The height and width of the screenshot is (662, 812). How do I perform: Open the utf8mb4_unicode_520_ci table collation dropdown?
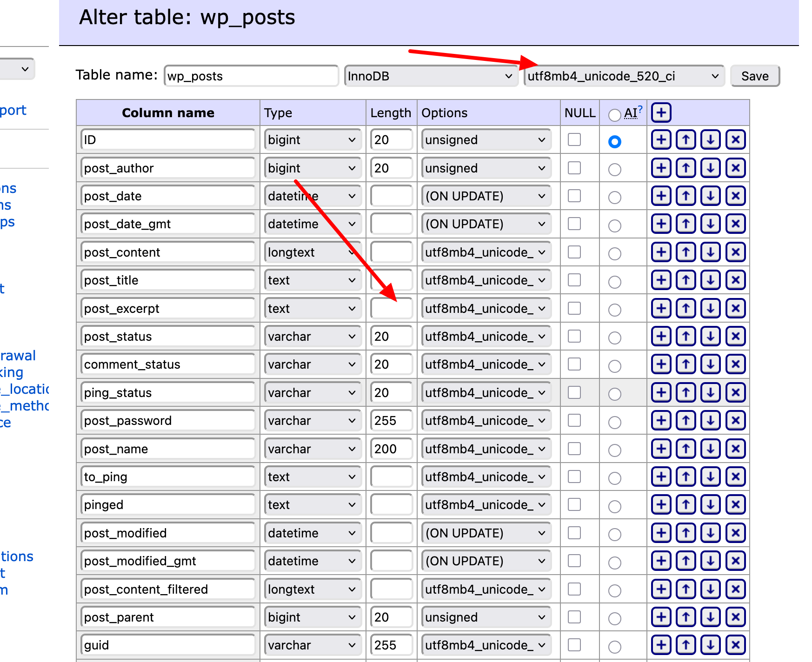point(623,76)
